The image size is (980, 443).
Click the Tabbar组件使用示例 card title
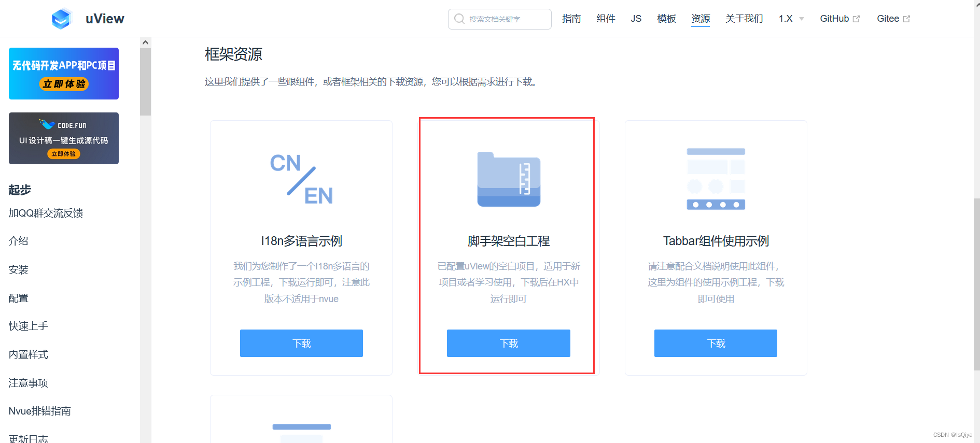coord(716,241)
